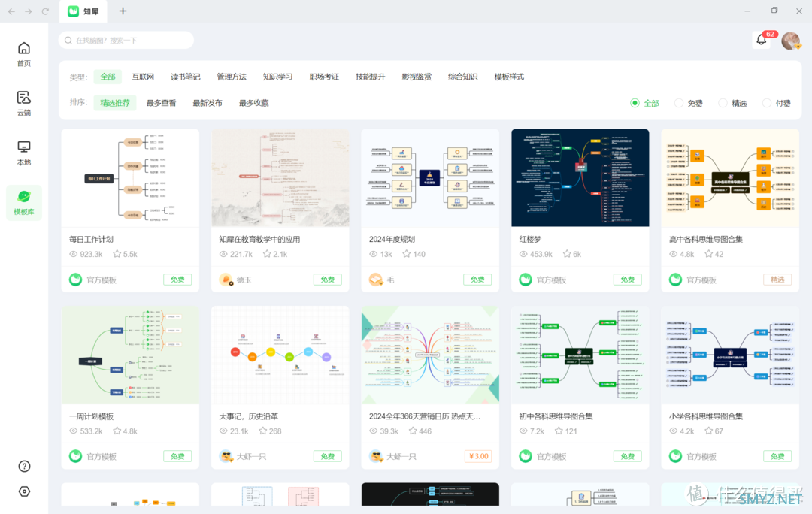Select type category 综合知识
The height and width of the screenshot is (514, 812).
click(x=463, y=77)
